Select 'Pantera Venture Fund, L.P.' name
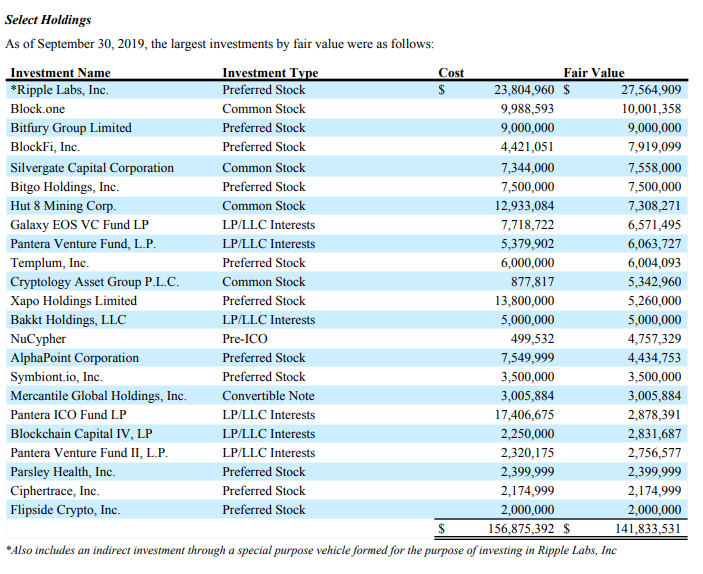 coord(83,244)
